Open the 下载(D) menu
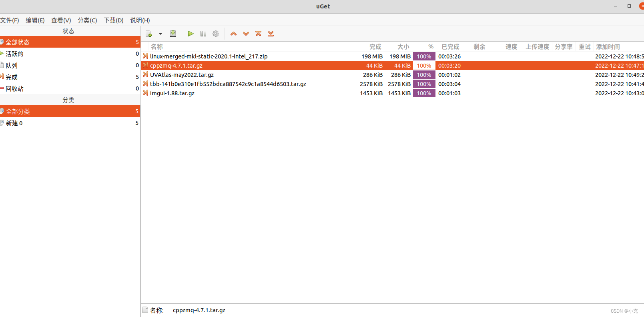Viewport: 644px width, 317px height. tap(114, 20)
